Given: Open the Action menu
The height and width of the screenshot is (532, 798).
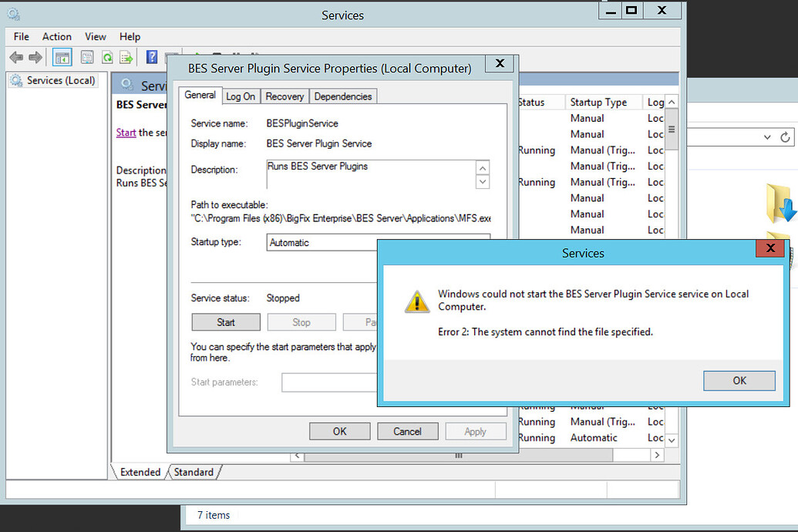Looking at the screenshot, I should pos(56,36).
